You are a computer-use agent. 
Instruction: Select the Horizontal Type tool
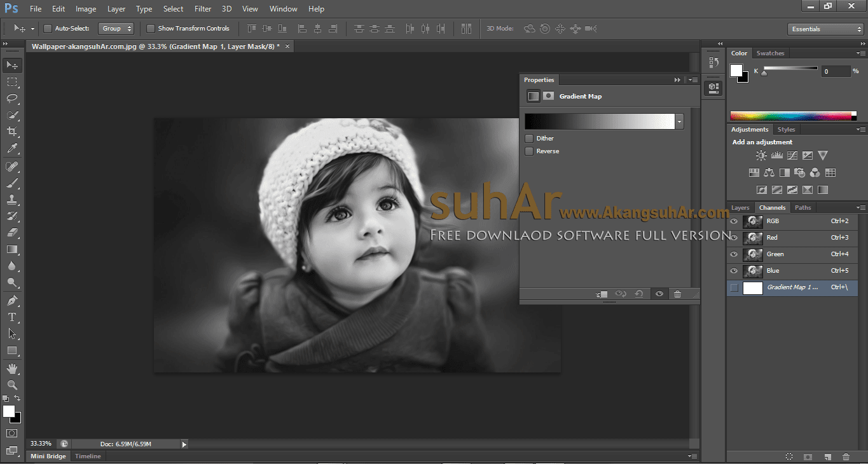[x=12, y=317]
